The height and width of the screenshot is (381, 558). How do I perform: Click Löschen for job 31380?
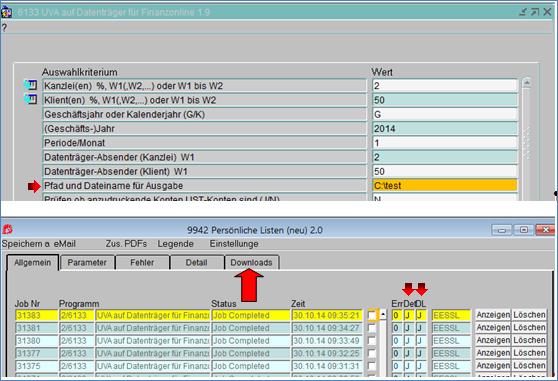[529, 340]
